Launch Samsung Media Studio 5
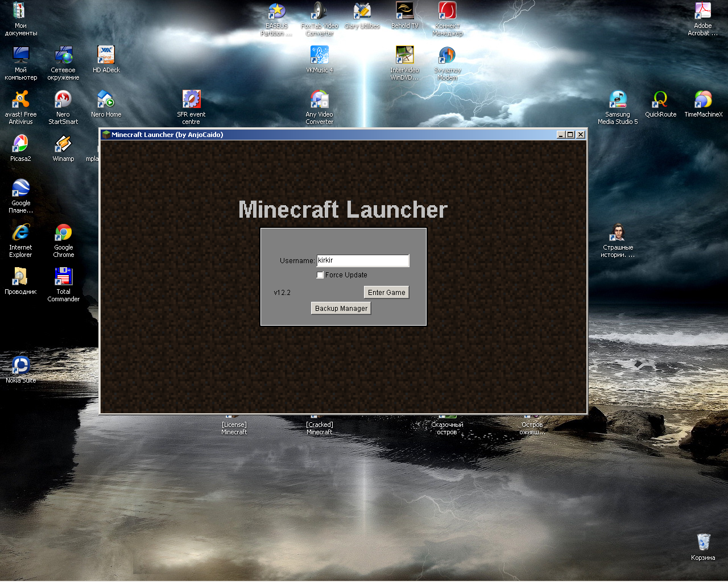 pyautogui.click(x=618, y=107)
